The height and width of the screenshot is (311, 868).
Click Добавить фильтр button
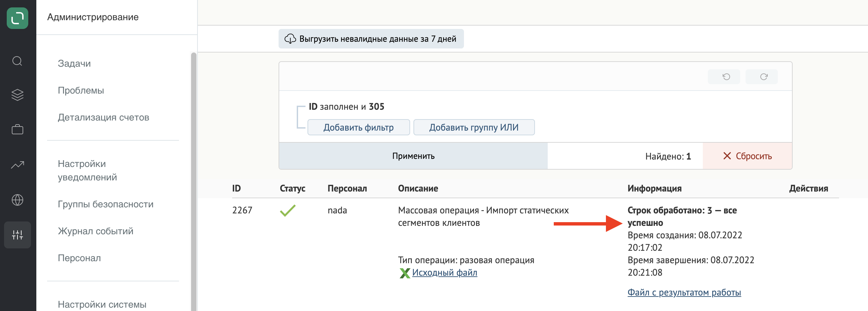click(x=359, y=127)
